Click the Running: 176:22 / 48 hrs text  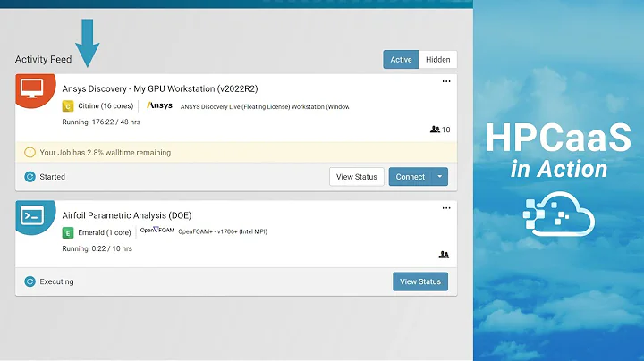coord(101,122)
